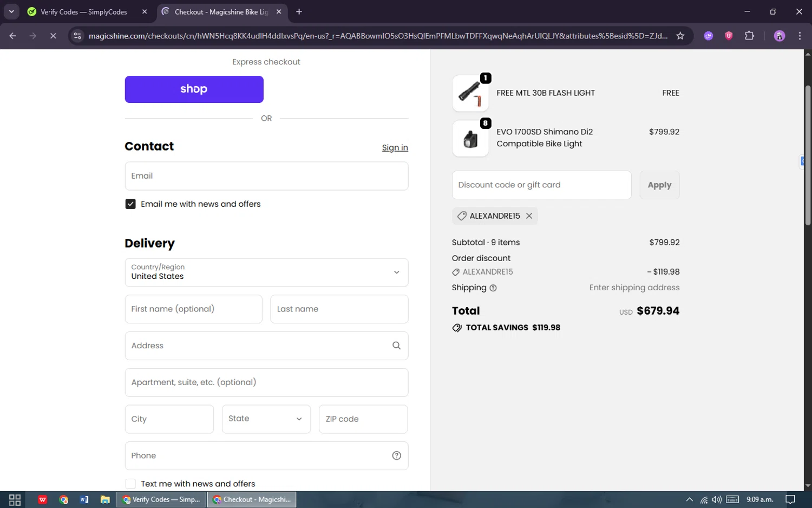812x508 pixels.
Task: View site information icon in address bar
Action: pos(77,36)
